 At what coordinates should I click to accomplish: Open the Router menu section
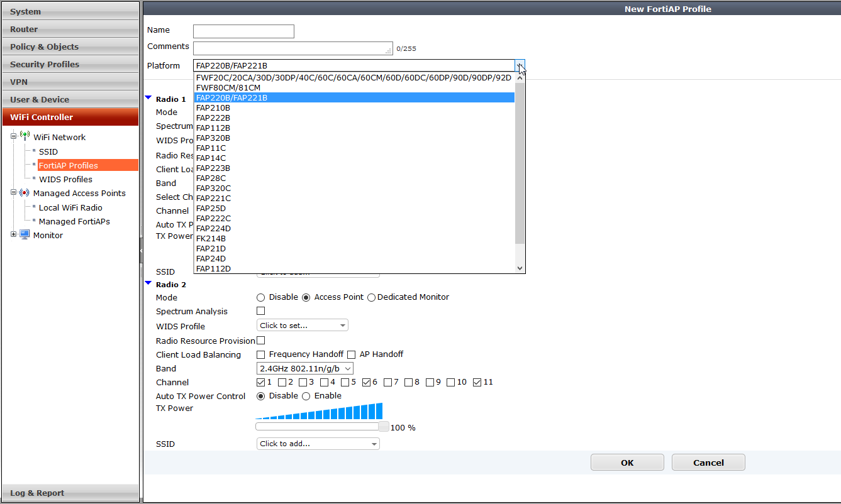70,29
